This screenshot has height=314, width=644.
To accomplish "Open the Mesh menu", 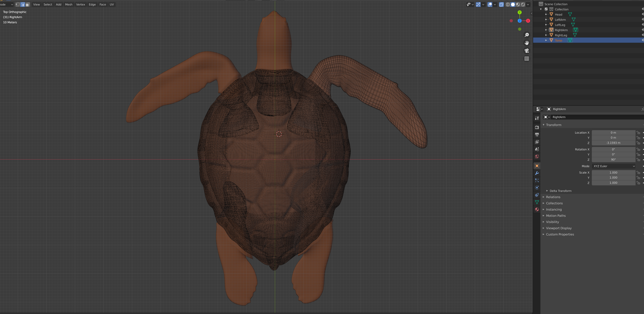I will click(x=68, y=4).
